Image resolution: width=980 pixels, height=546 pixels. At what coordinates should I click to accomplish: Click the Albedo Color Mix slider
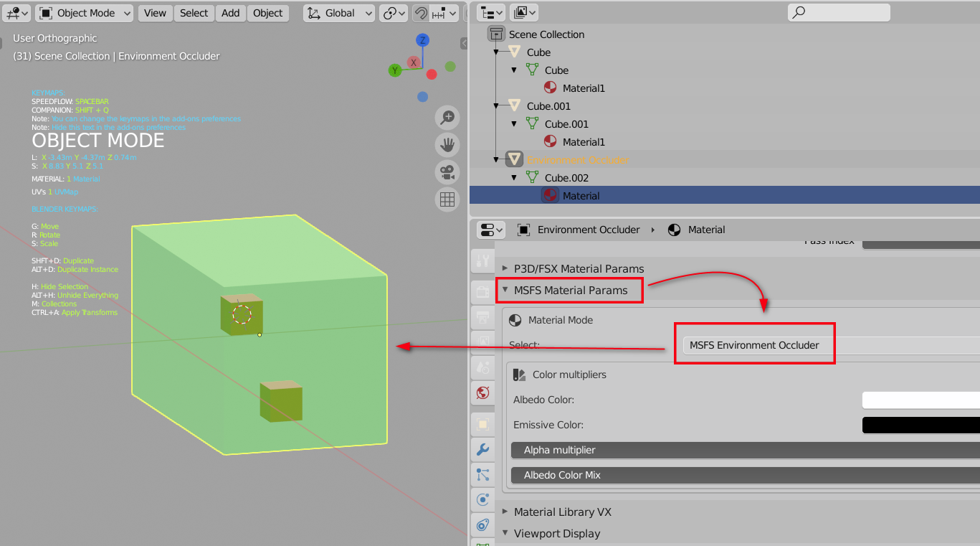pos(746,475)
